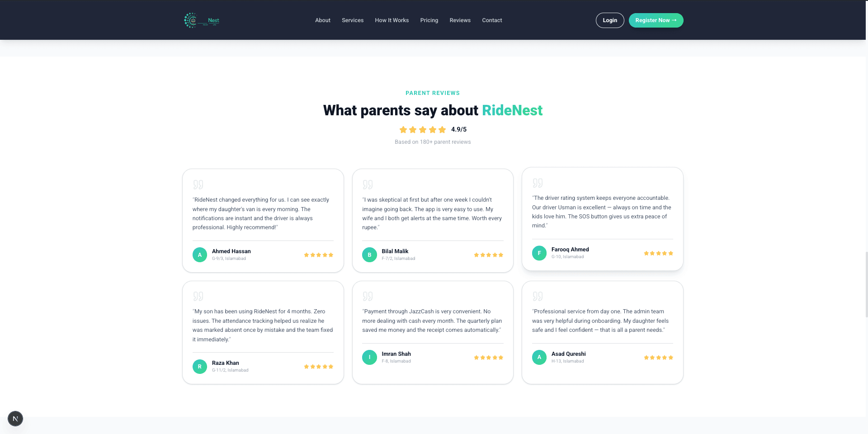This screenshot has width=868, height=434.
Task: Click the quote icon in Ahmed Hassan's review
Action: [x=198, y=184]
